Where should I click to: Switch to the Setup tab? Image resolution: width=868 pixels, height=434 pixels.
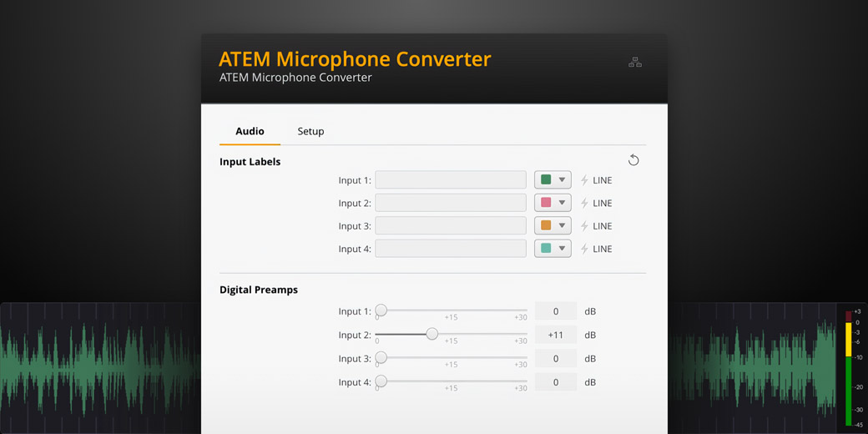310,132
